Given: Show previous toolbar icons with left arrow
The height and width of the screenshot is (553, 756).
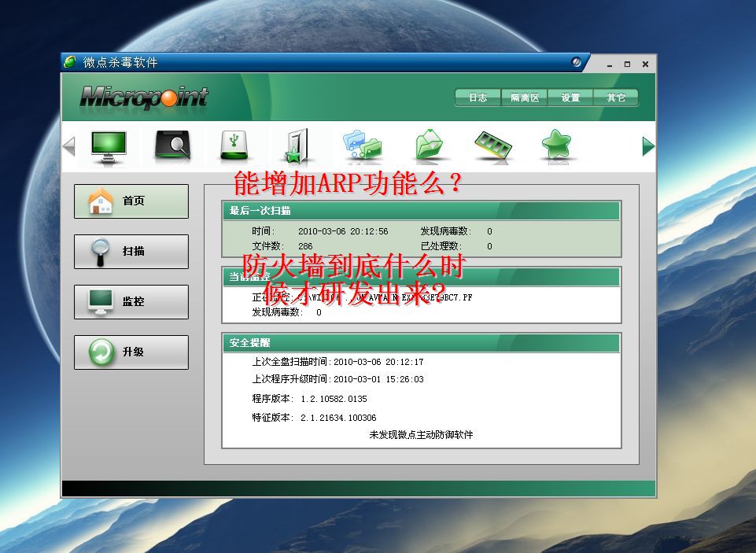Looking at the screenshot, I should [x=69, y=146].
